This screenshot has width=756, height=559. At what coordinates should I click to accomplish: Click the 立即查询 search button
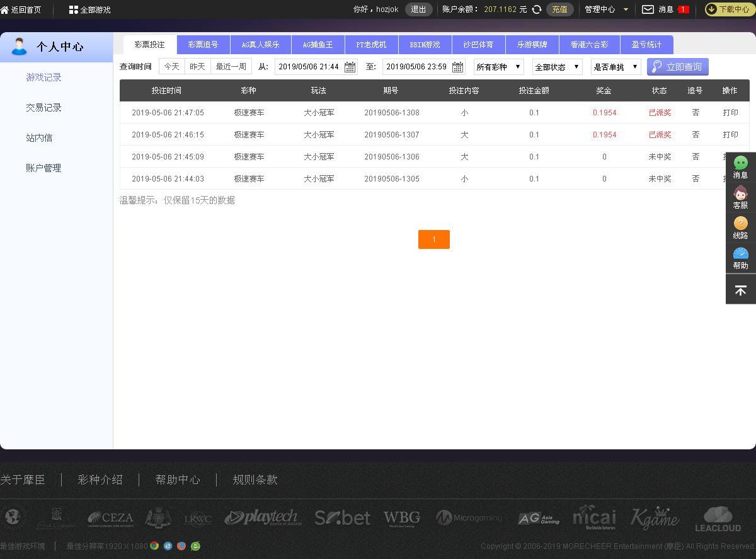(x=677, y=67)
